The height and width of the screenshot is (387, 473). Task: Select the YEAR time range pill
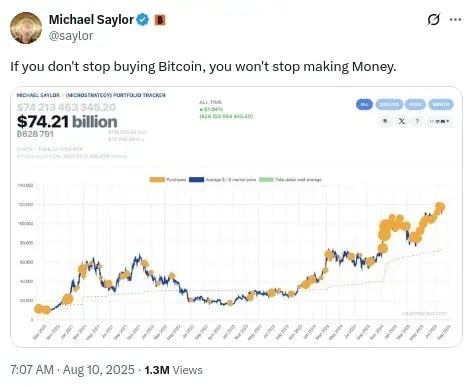coord(415,104)
